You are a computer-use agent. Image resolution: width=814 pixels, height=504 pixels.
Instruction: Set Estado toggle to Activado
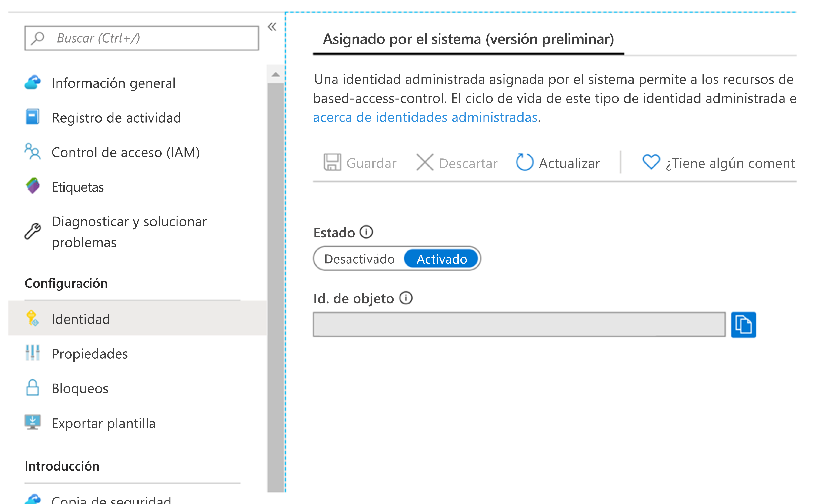[x=442, y=259]
